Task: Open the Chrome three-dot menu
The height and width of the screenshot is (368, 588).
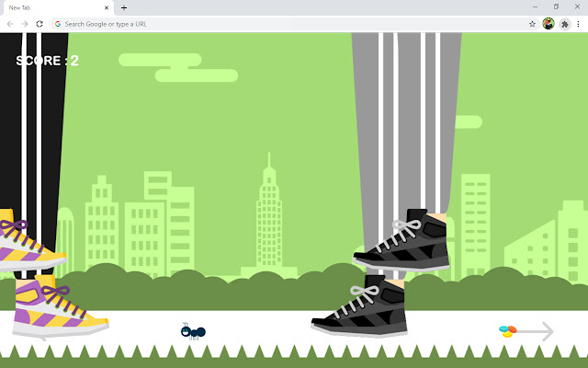Action: tap(578, 24)
